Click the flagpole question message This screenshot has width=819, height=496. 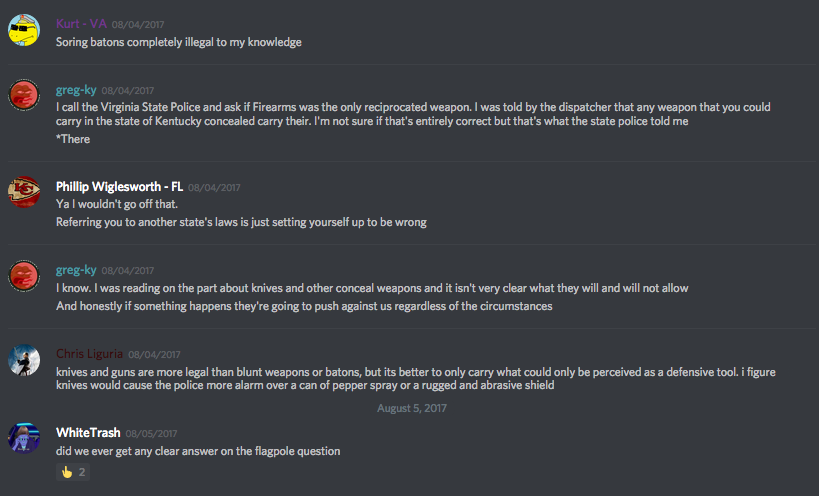(x=198, y=451)
